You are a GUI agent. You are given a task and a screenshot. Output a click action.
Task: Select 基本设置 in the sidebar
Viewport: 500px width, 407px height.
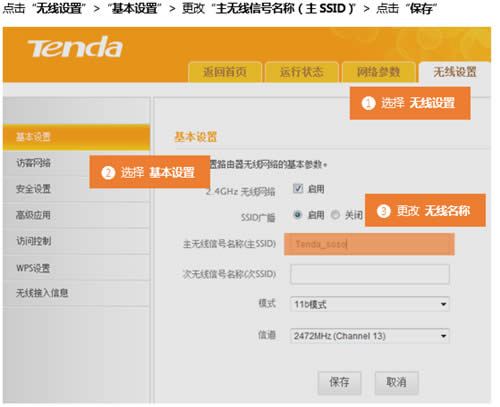click(x=76, y=137)
